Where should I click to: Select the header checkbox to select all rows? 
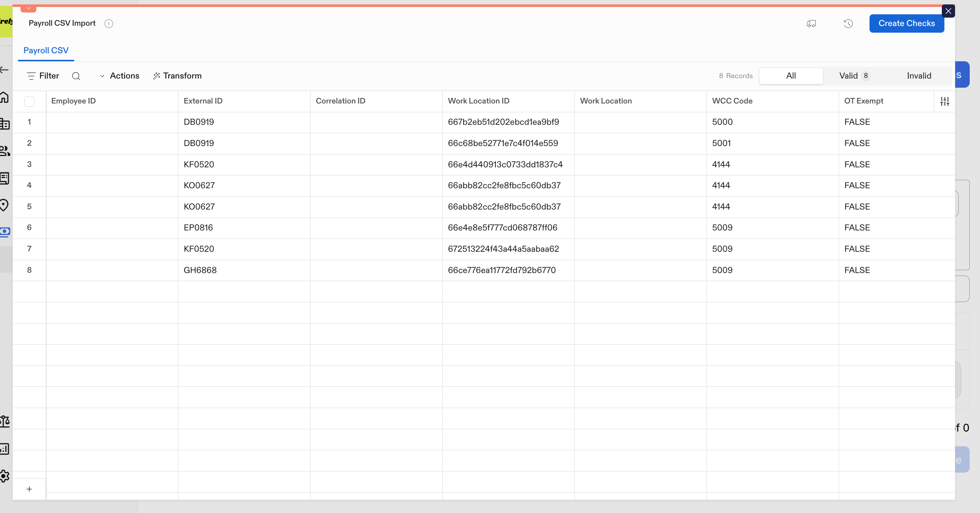[x=30, y=101]
